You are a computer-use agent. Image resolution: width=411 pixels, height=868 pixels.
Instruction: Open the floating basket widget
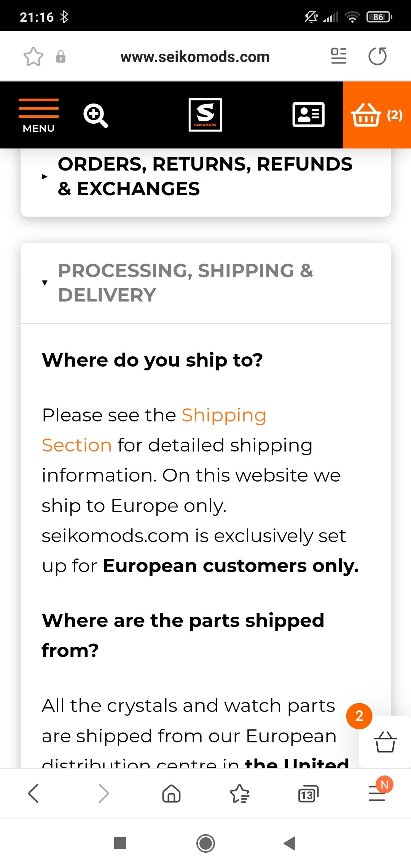(x=385, y=742)
